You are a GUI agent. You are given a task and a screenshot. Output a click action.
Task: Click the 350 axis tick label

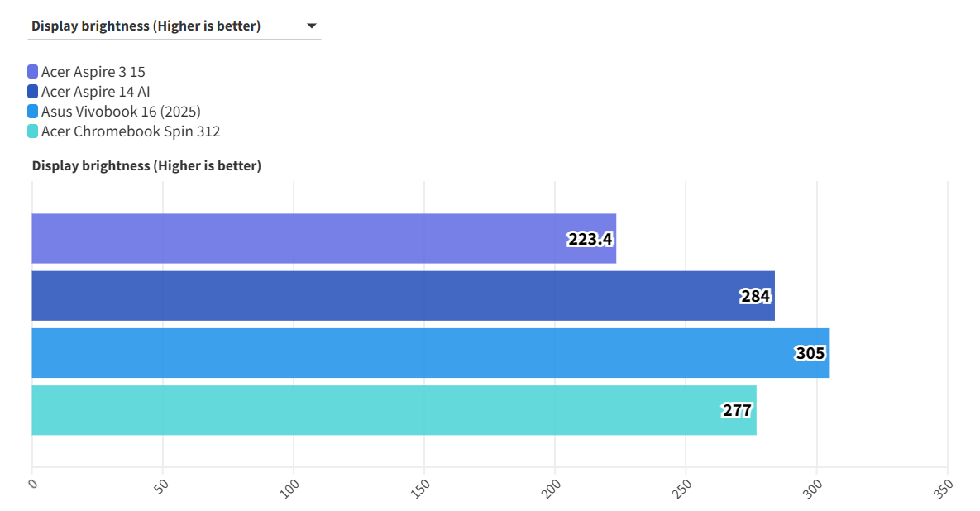(x=944, y=488)
